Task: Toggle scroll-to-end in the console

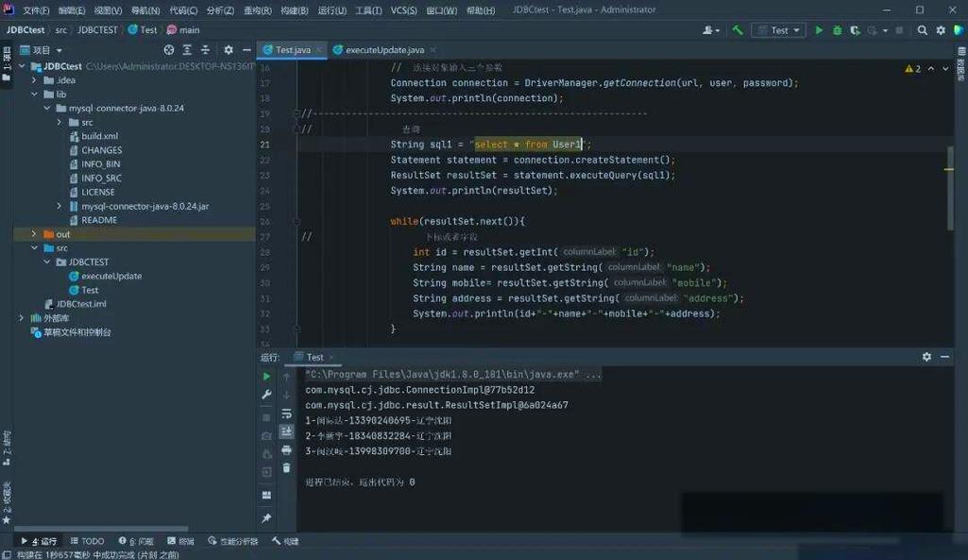Action: 286,432
